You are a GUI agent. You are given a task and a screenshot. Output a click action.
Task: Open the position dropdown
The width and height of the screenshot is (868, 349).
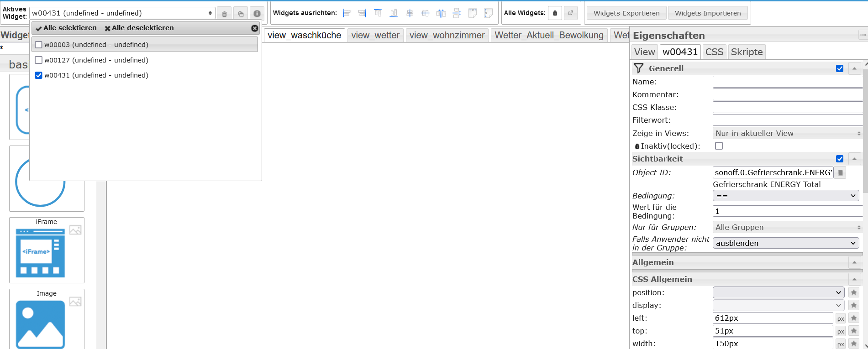pyautogui.click(x=779, y=292)
